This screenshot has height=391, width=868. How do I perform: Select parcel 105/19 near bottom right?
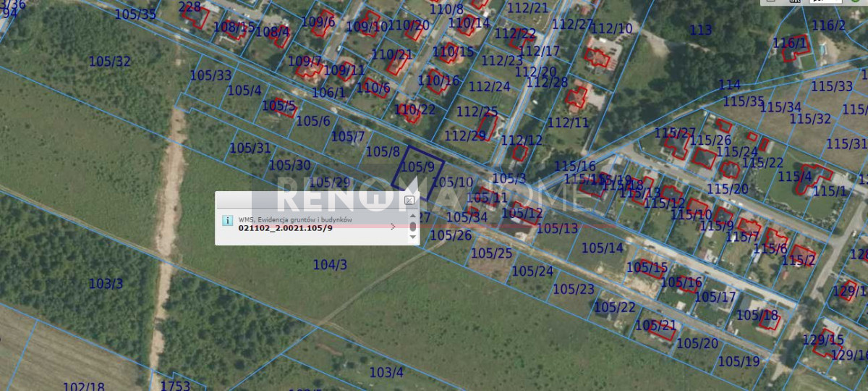[x=739, y=361]
